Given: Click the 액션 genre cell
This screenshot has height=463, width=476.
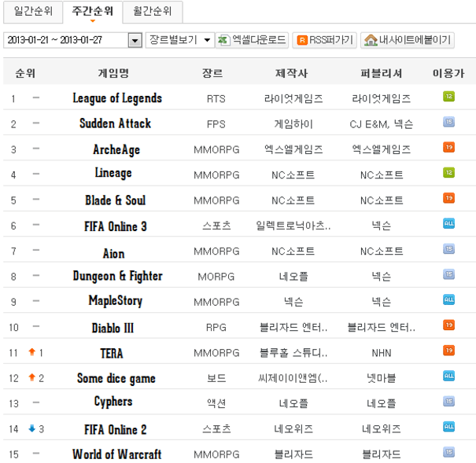Looking at the screenshot, I should pos(216,403).
